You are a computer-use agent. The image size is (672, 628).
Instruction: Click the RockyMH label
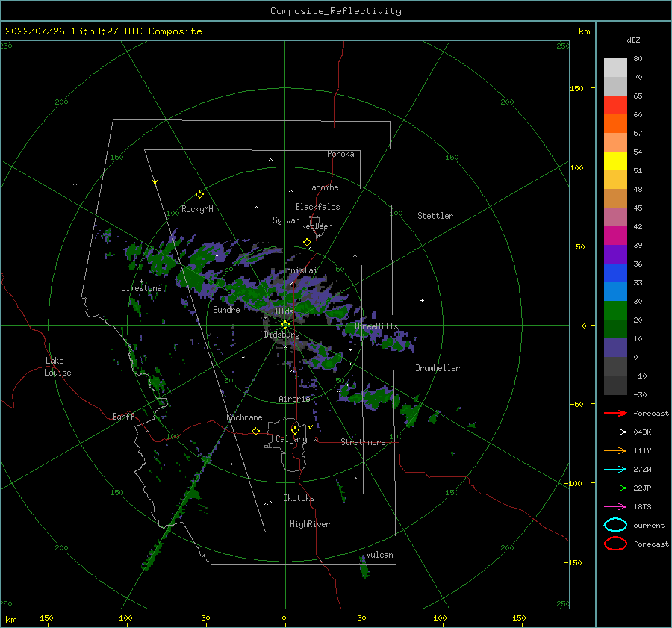197,209
